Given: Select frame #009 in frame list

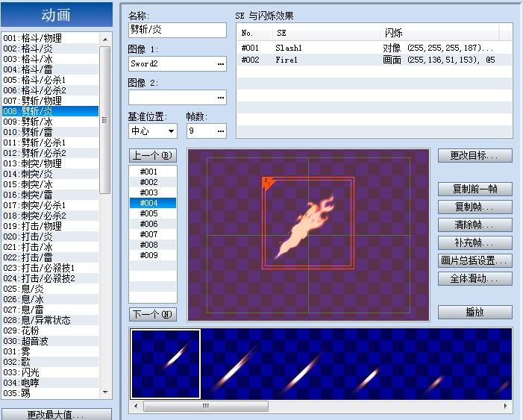Looking at the screenshot, I should (153, 255).
